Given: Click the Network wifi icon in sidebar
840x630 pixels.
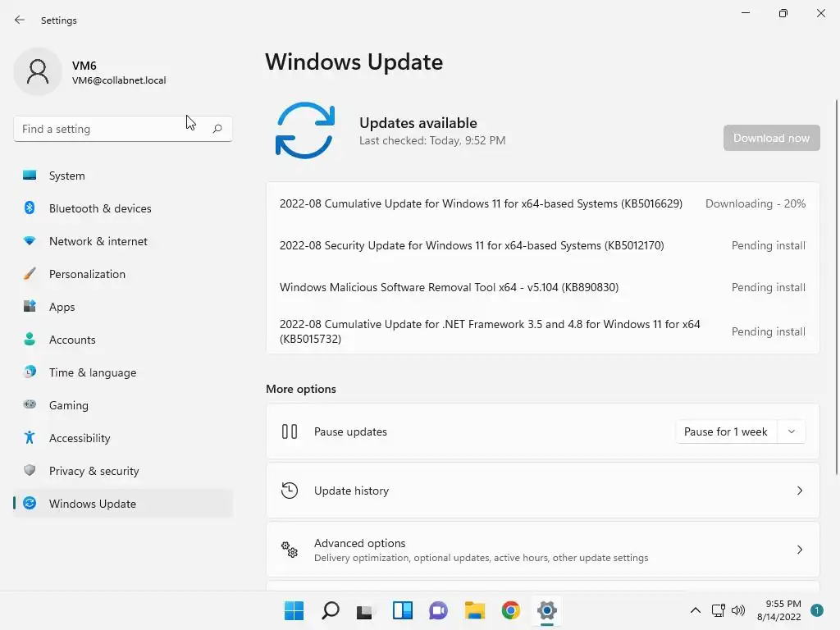Looking at the screenshot, I should tap(30, 241).
